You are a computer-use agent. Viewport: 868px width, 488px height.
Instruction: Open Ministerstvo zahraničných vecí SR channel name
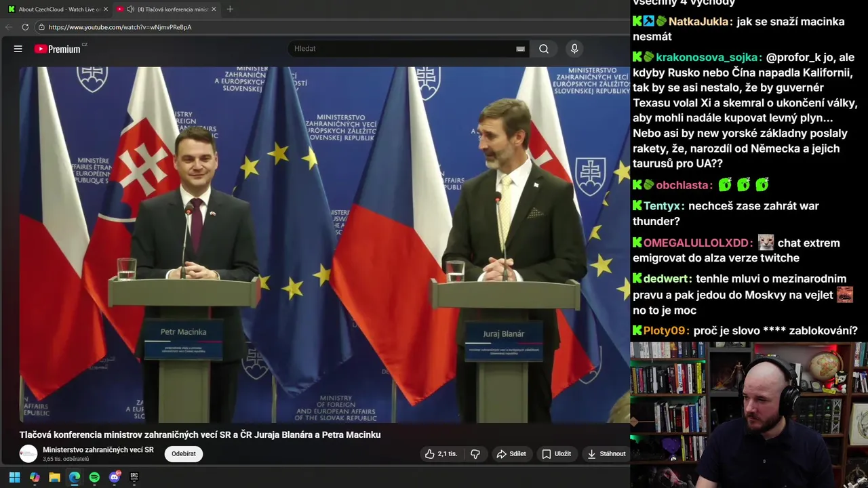tap(98, 450)
